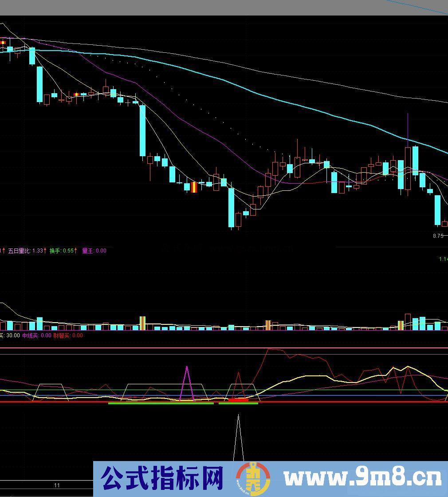Click the 9m8 round coin logo
The image size is (448, 497).
click(x=253, y=478)
